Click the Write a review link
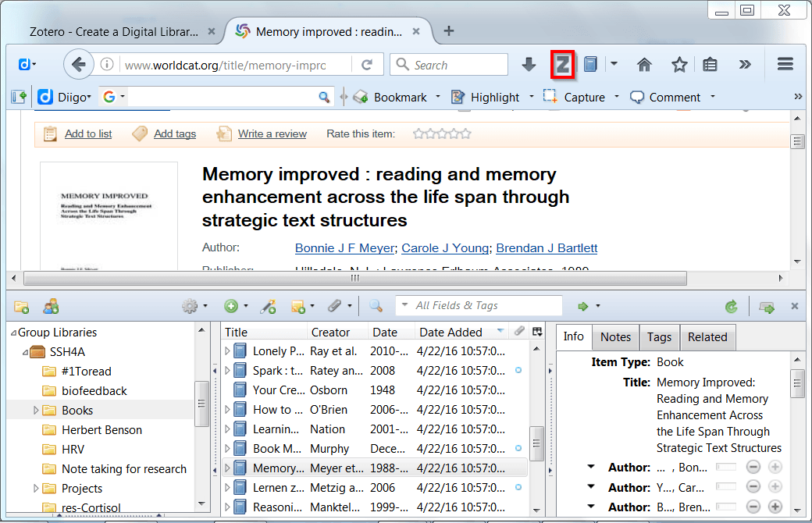The width and height of the screenshot is (812, 523). (x=272, y=133)
